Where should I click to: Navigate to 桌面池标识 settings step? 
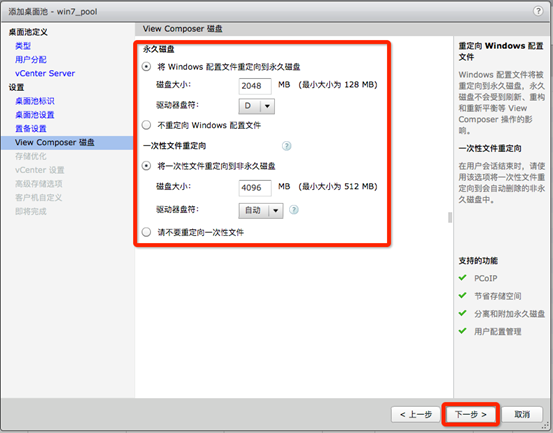35,101
